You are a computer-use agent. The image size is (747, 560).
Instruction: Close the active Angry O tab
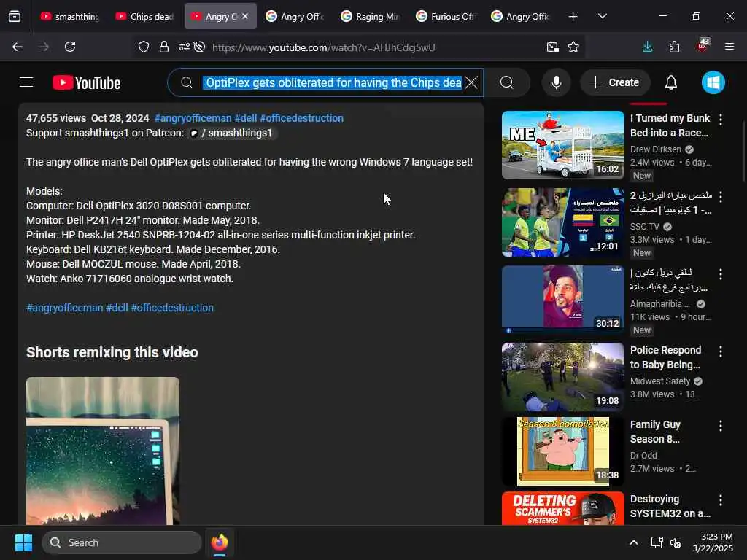245,16
